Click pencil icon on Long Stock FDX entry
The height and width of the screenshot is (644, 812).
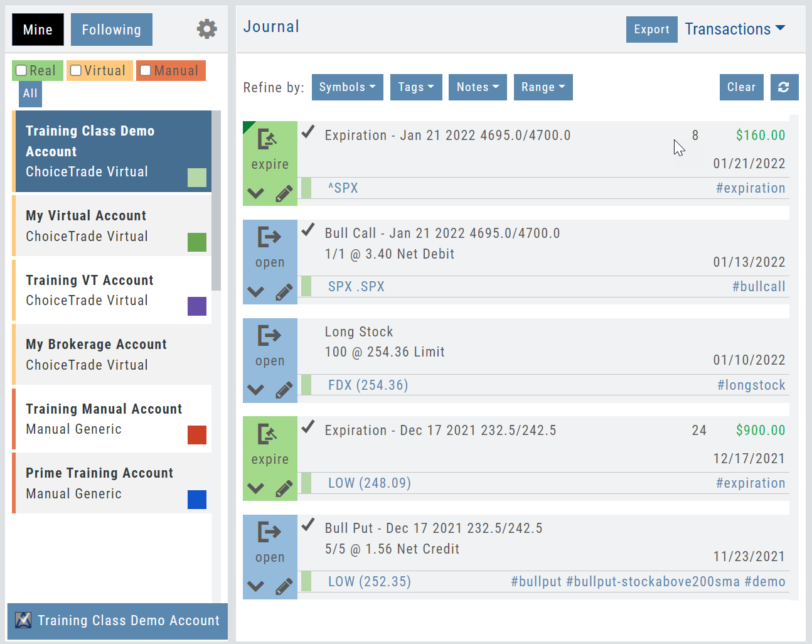[x=284, y=390]
